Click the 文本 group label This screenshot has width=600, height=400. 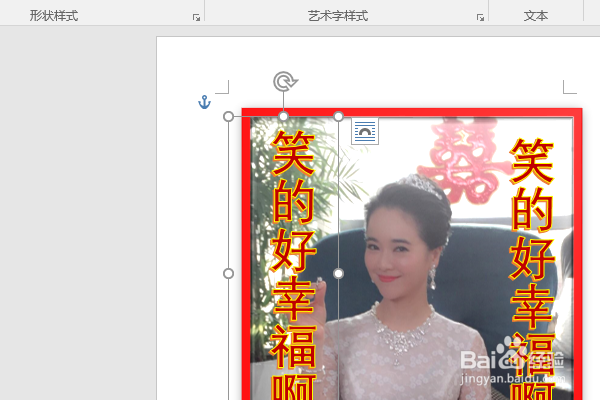[x=536, y=16]
